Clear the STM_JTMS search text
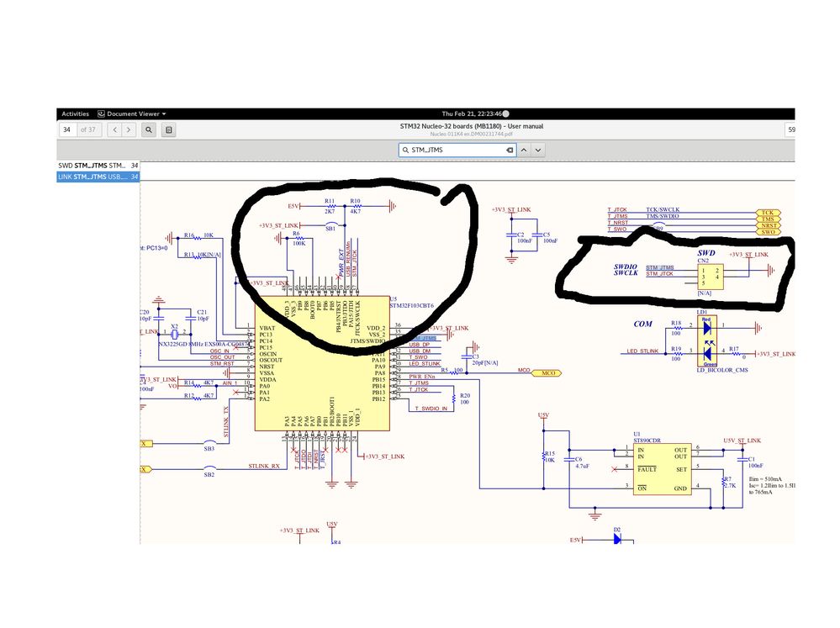 510,150
